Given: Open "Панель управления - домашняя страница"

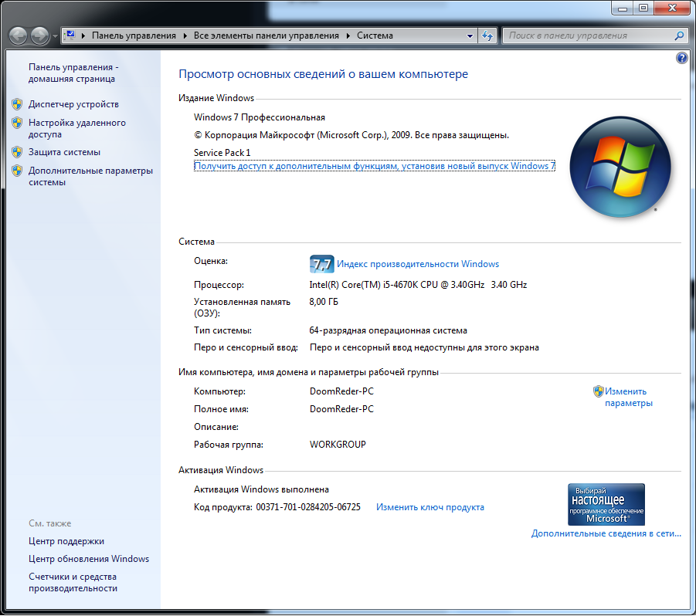Looking at the screenshot, I should tap(73, 73).
